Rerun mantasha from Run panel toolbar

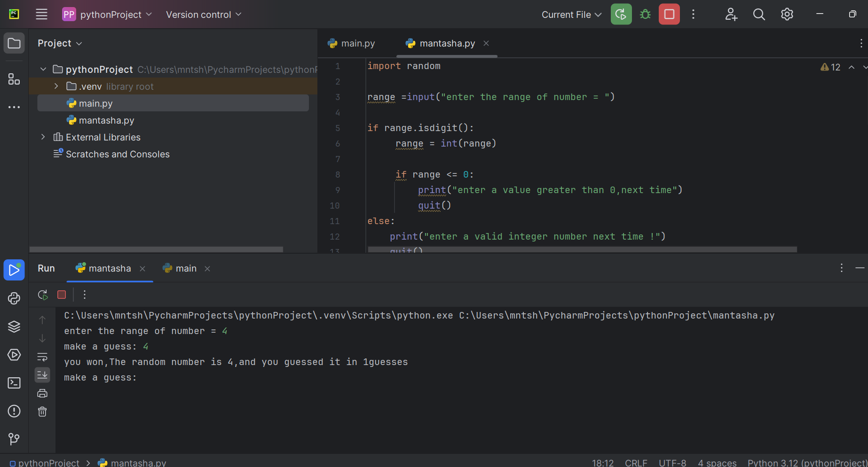[x=43, y=295]
